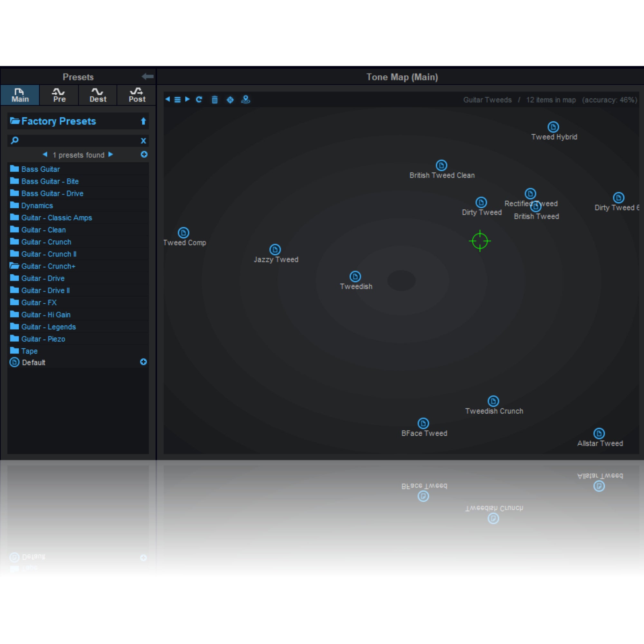Select the Allstar Tweed node

(x=599, y=433)
